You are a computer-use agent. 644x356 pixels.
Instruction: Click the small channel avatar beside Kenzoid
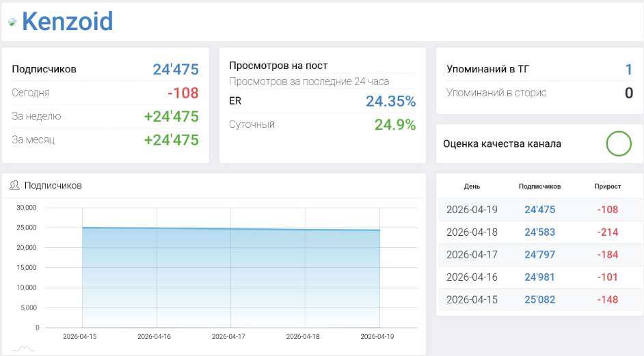[12, 22]
